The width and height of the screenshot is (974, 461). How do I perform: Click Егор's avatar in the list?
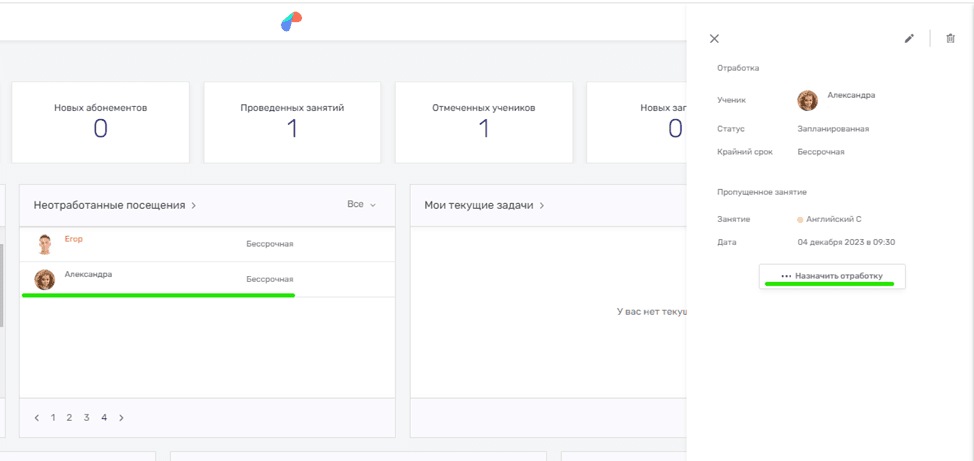tap(44, 244)
